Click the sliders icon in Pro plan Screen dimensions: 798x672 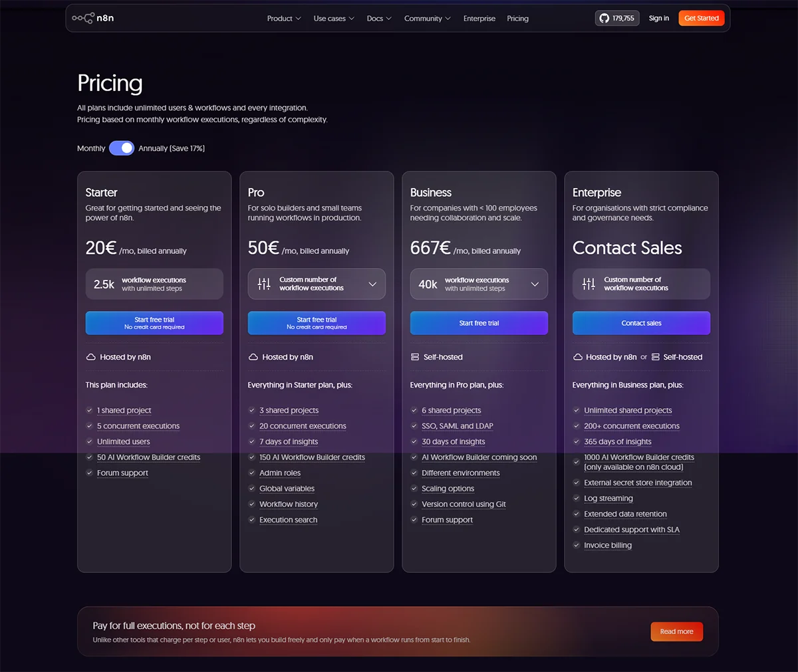264,284
